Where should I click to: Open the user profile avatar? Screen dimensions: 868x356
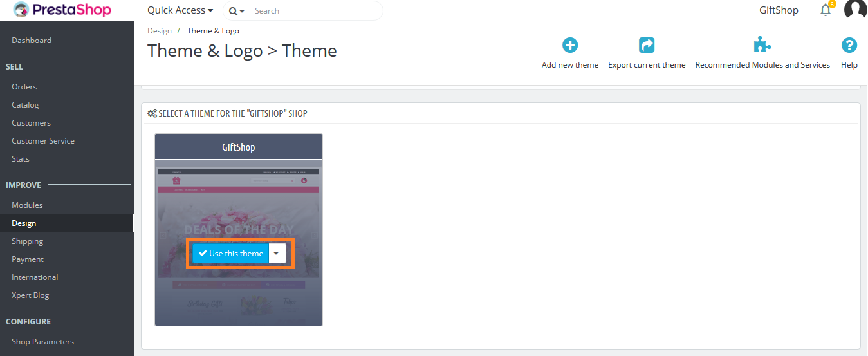click(856, 10)
